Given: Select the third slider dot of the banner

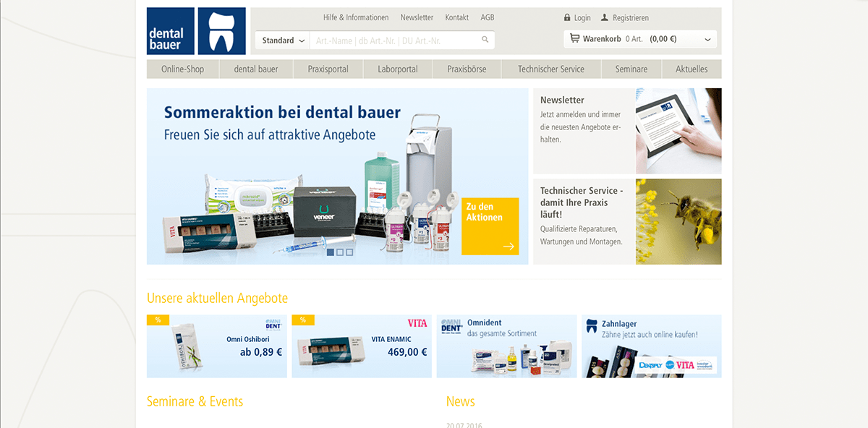Looking at the screenshot, I should coord(349,252).
